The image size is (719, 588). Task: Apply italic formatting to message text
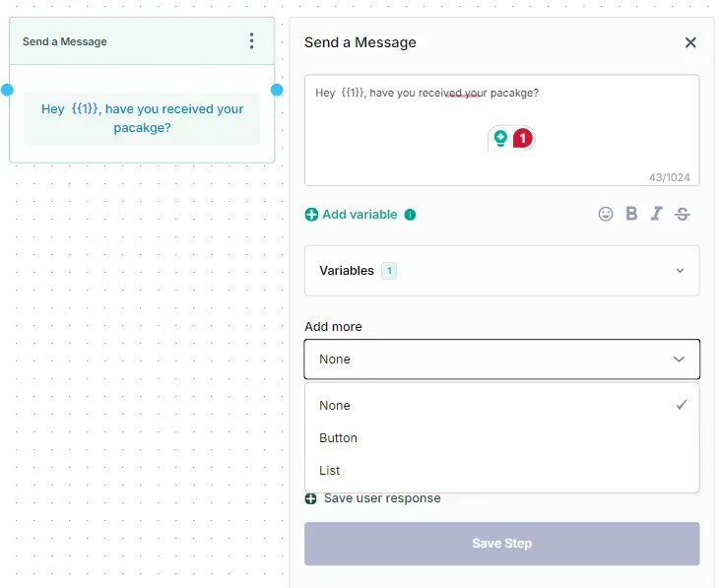(x=656, y=214)
